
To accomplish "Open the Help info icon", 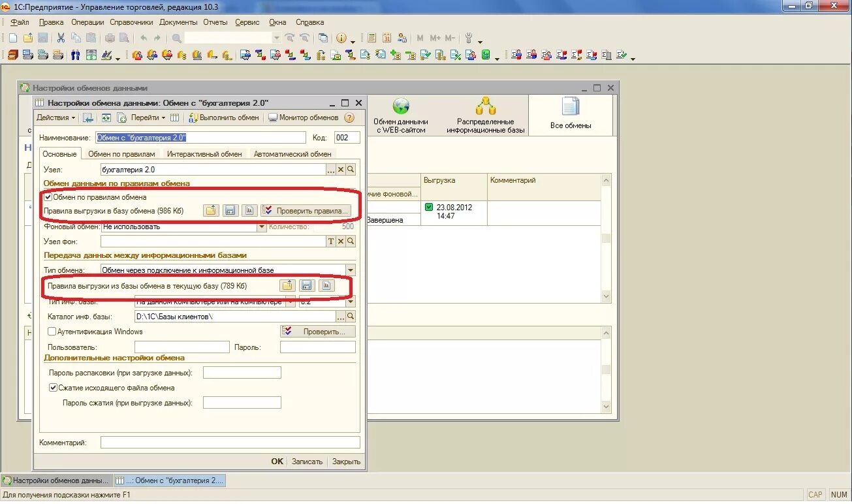I will click(x=341, y=39).
